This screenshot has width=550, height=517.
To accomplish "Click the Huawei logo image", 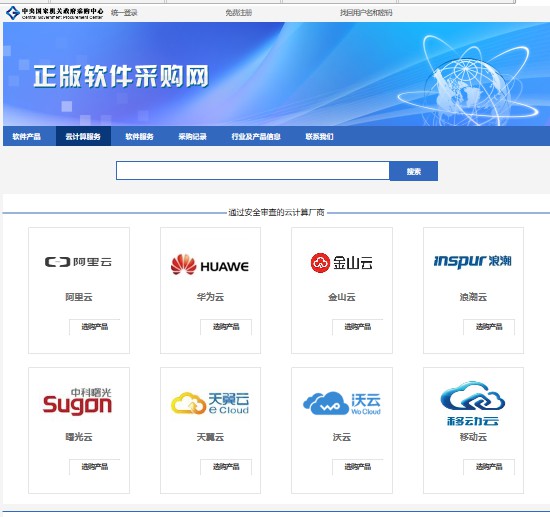I will [x=210, y=265].
